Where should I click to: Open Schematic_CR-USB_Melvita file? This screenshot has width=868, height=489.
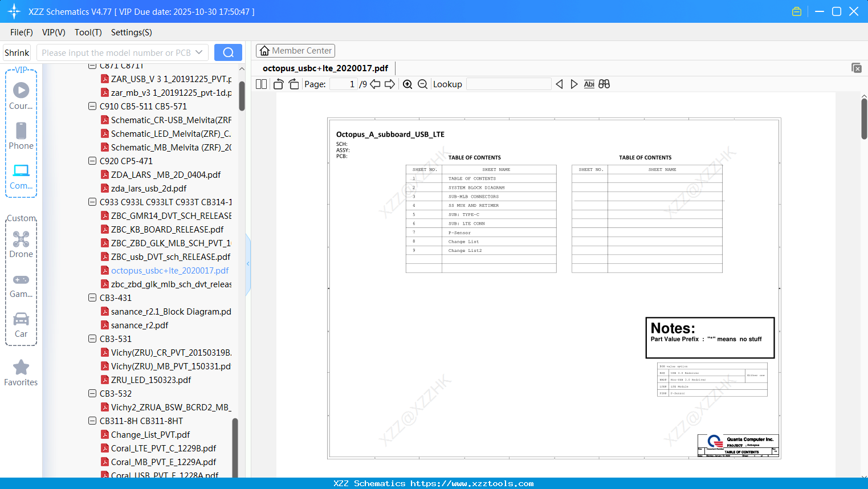point(171,120)
